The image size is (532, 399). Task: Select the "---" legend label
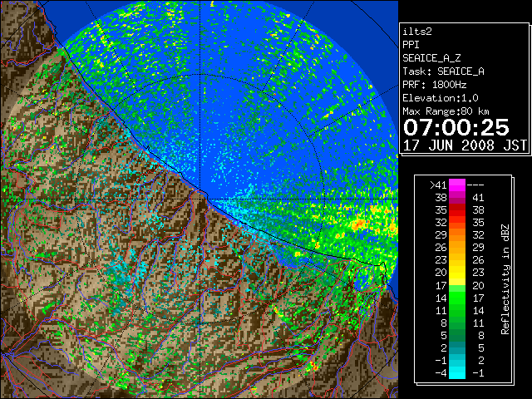(x=475, y=185)
